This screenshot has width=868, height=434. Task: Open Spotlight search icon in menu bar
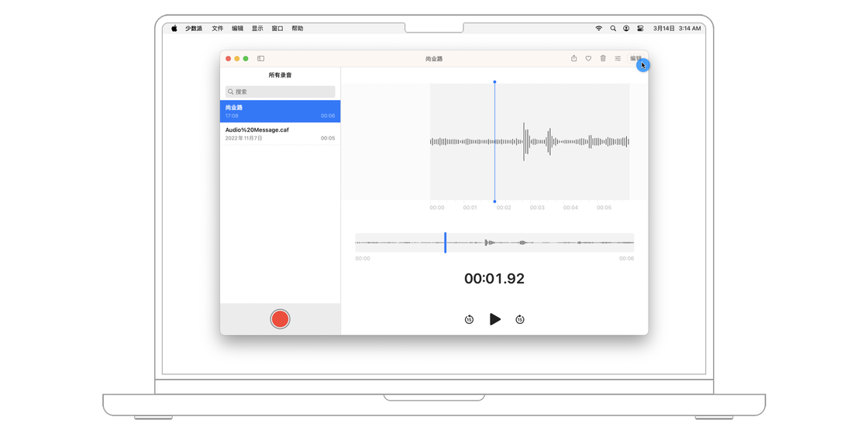click(x=613, y=28)
